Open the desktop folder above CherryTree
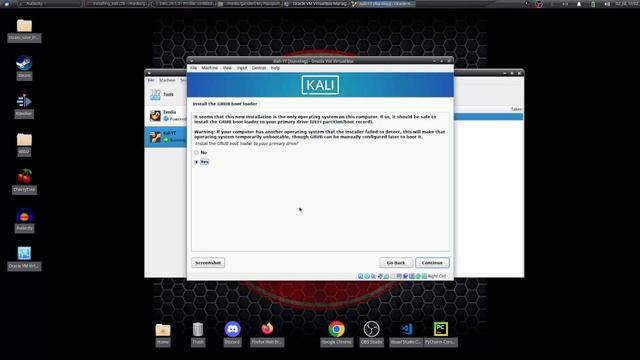This screenshot has width=640, height=360. pyautogui.click(x=24, y=144)
